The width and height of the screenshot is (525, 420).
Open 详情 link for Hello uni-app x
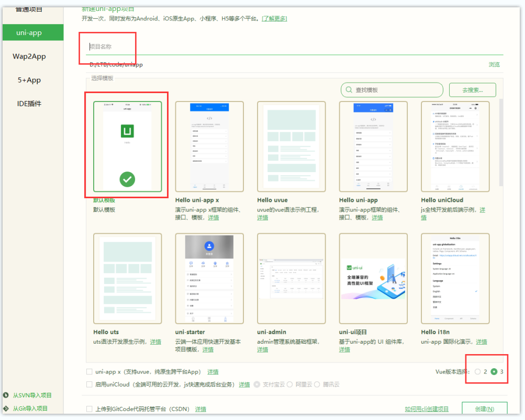click(x=213, y=218)
